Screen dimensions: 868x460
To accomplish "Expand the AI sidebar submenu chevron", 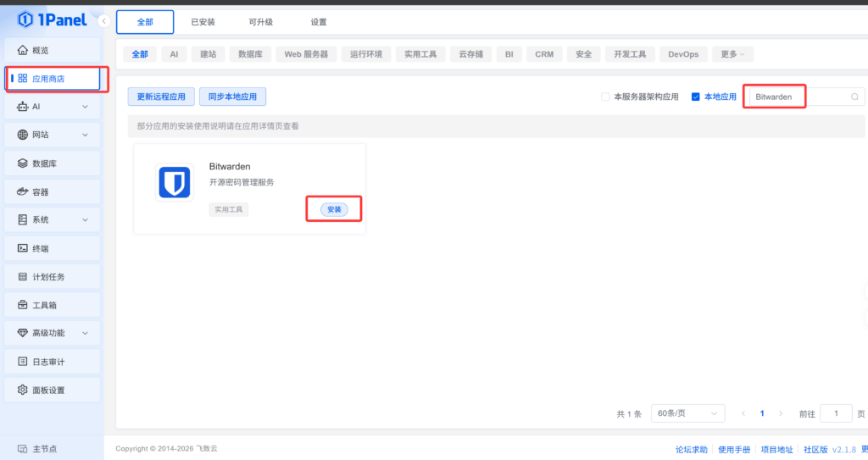I will tap(86, 106).
